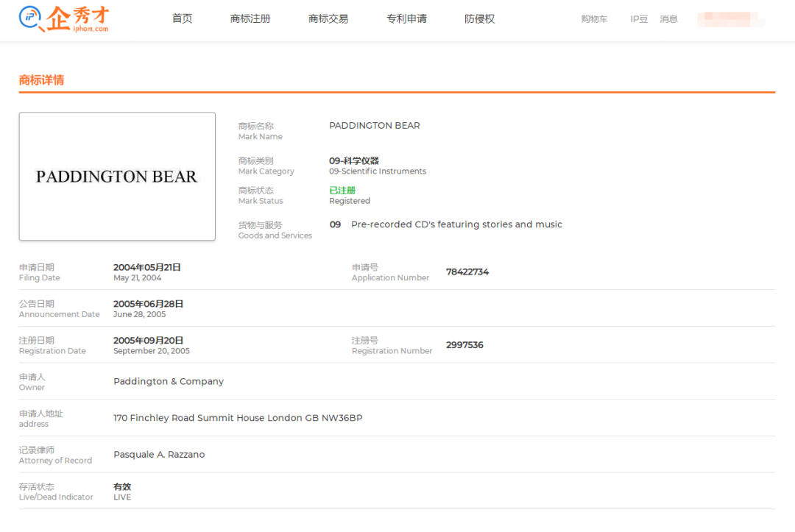Open the IP豆 link
The width and height of the screenshot is (795, 532).
(639, 19)
